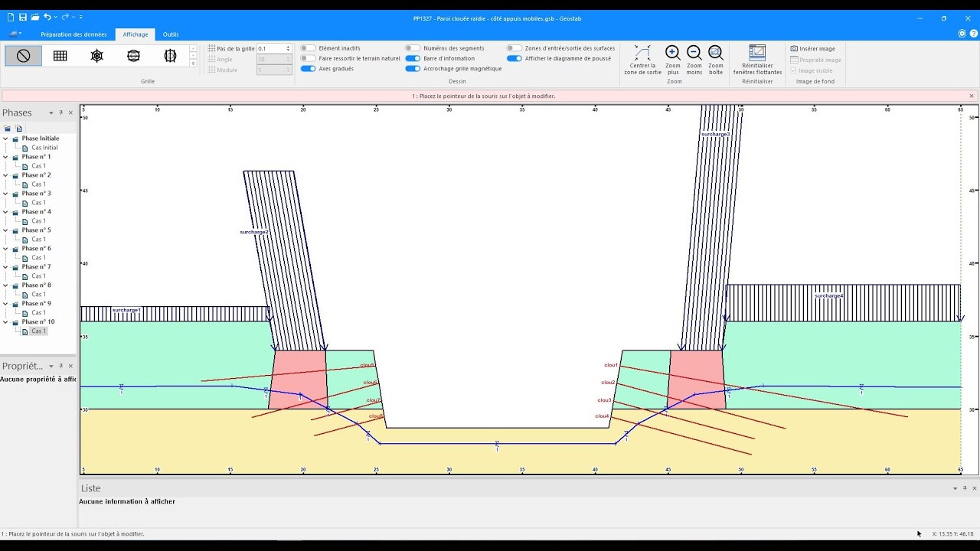
Task: Collapse the Phase Initiale tree node
Action: tap(6, 139)
